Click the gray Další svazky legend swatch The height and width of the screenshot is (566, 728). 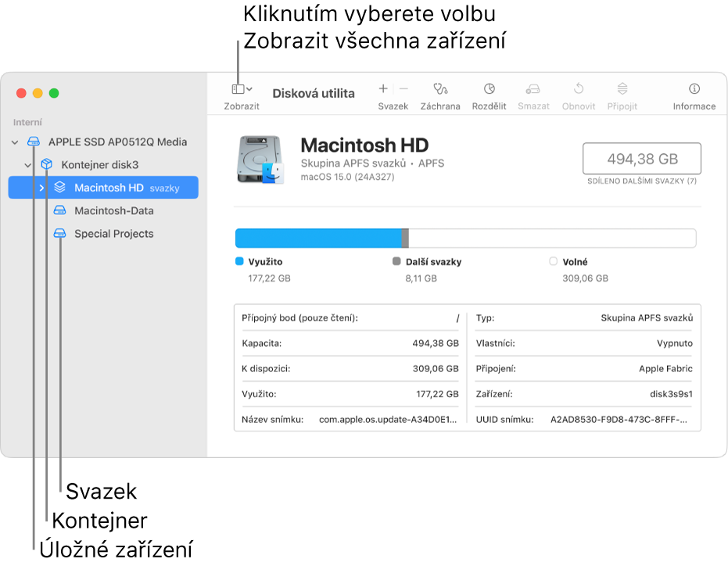tap(396, 261)
